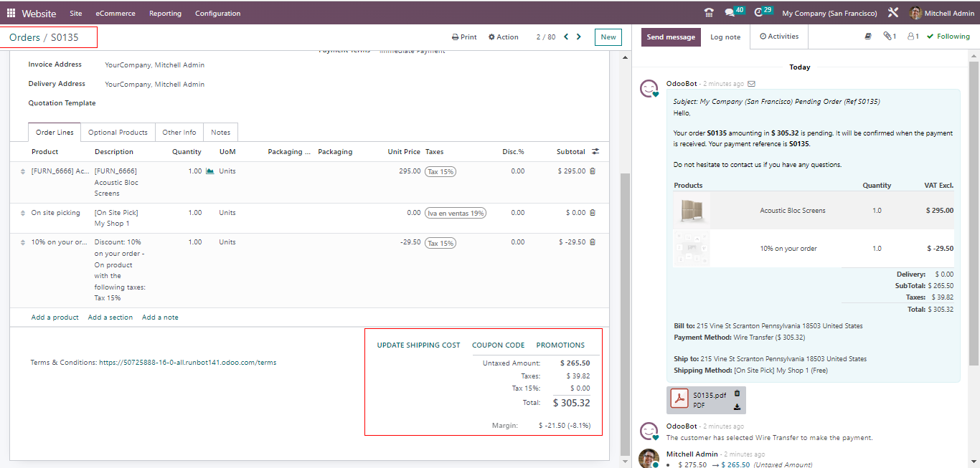
Task: Open the apps grid menu
Action: coord(11,13)
